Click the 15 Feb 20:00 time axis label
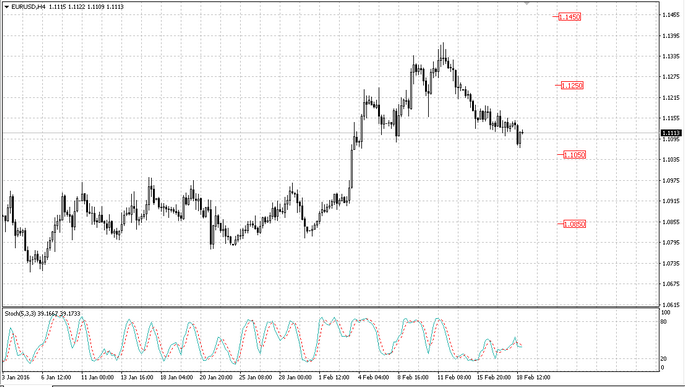The height and width of the screenshot is (387, 685). [x=494, y=377]
